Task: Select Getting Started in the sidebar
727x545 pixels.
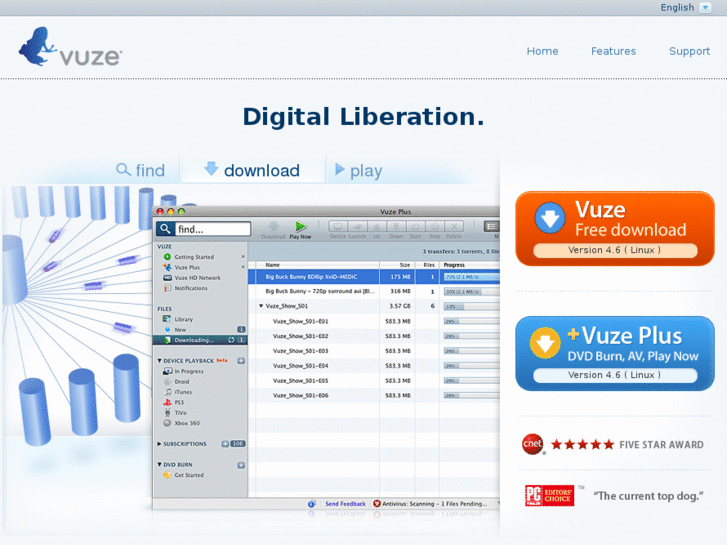Action: click(194, 256)
